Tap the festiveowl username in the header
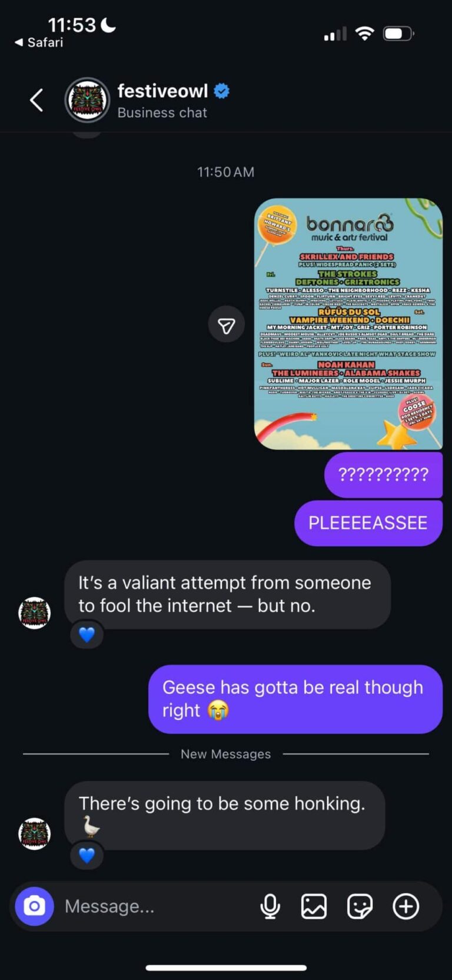Viewport: 452px width, 980px height. 162,91
